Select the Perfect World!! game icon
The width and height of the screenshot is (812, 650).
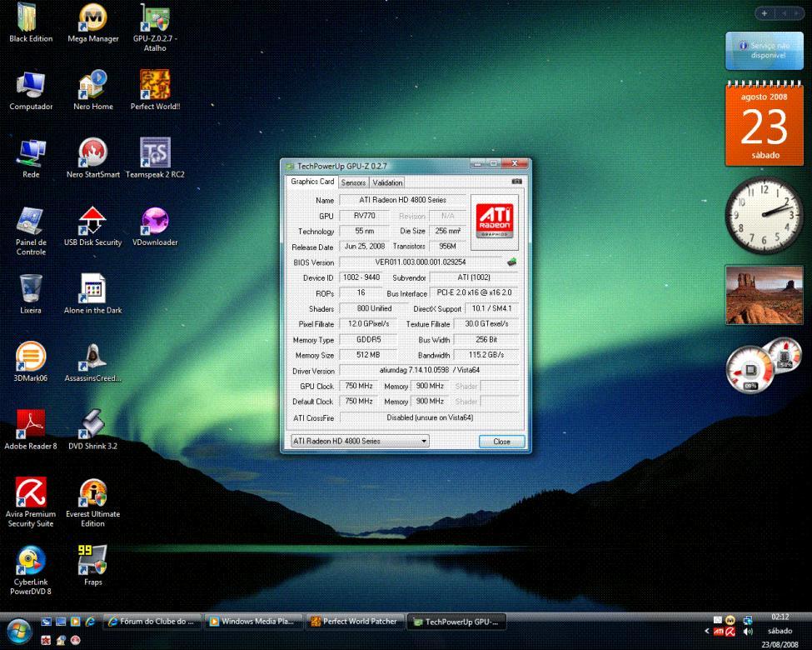pos(155,91)
